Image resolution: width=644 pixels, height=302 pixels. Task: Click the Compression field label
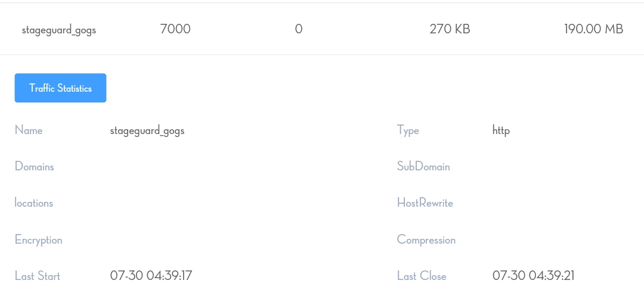click(426, 240)
